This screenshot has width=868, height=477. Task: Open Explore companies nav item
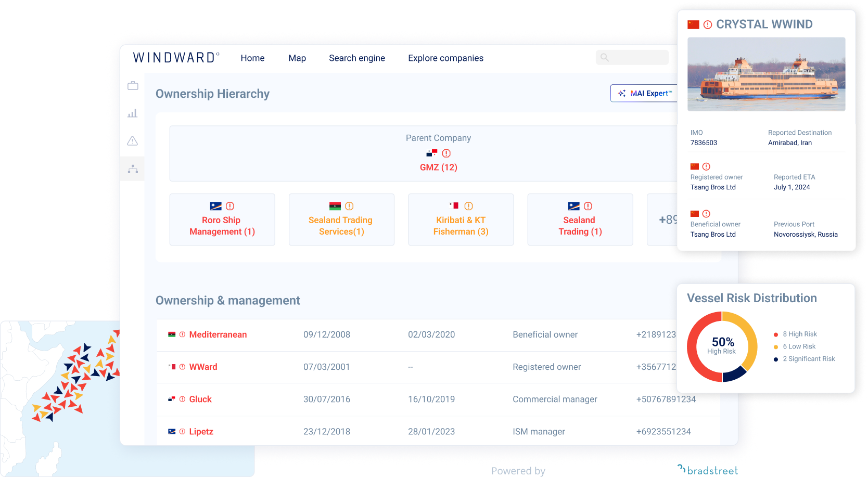[446, 58]
